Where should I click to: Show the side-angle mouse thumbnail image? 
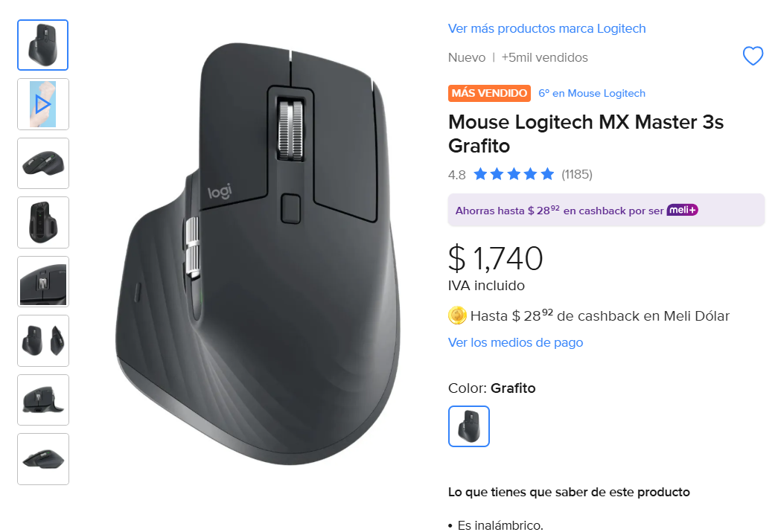pyautogui.click(x=43, y=163)
